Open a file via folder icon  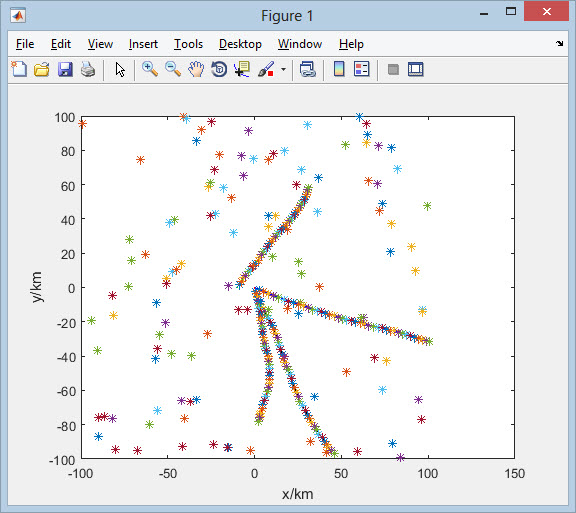pyautogui.click(x=42, y=69)
